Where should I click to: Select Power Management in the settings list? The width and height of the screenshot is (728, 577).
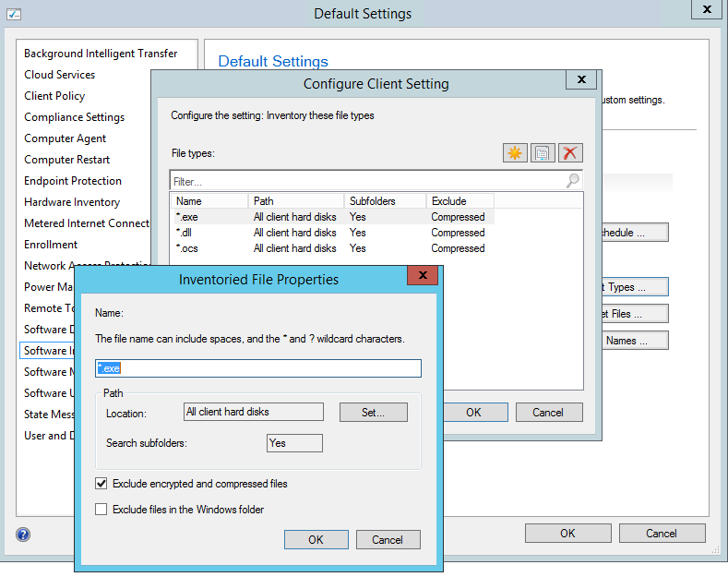[x=48, y=287]
